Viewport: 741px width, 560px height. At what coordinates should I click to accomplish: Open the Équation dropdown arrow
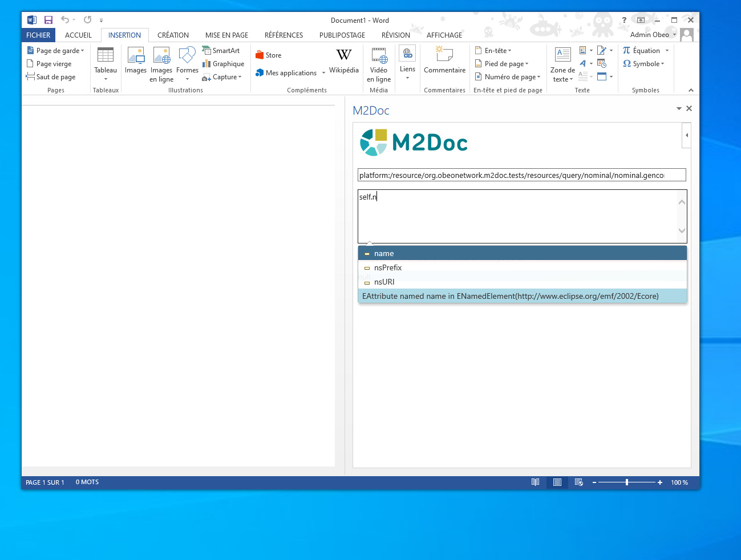pyautogui.click(x=667, y=51)
